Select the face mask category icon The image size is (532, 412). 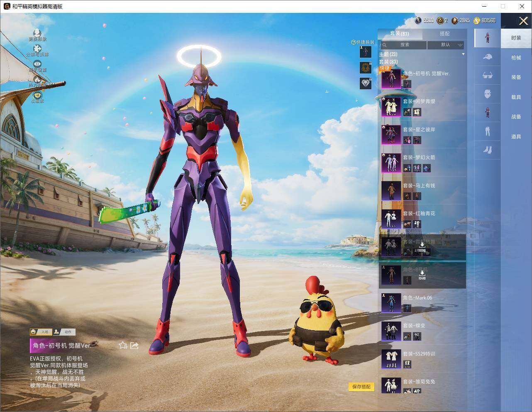pos(488,94)
